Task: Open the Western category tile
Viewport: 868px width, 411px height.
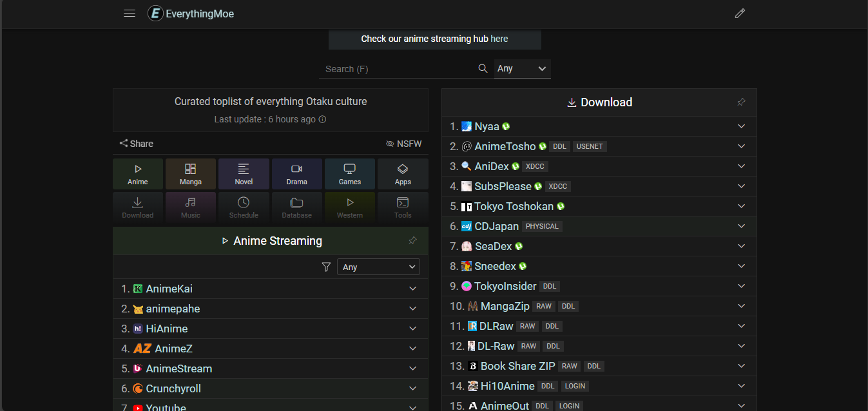Action: 350,207
